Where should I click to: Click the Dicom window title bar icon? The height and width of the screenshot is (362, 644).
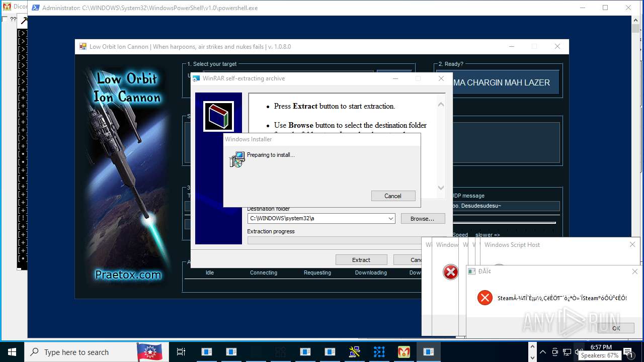[x=7, y=7]
